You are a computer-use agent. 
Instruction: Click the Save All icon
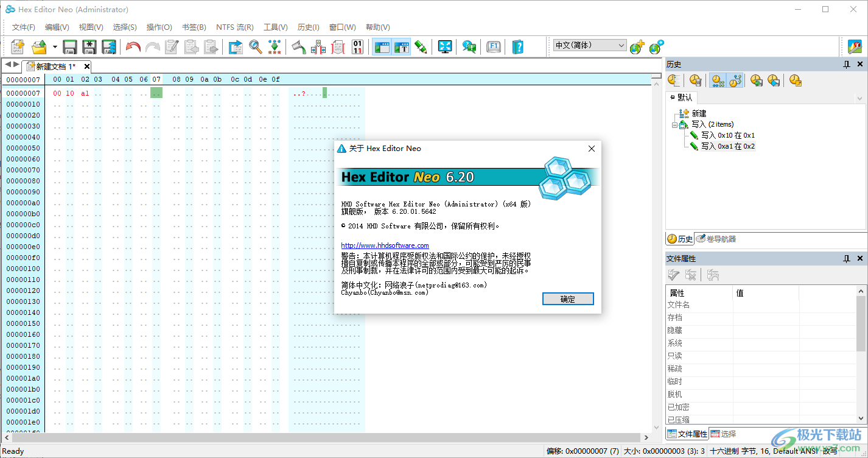(x=109, y=47)
